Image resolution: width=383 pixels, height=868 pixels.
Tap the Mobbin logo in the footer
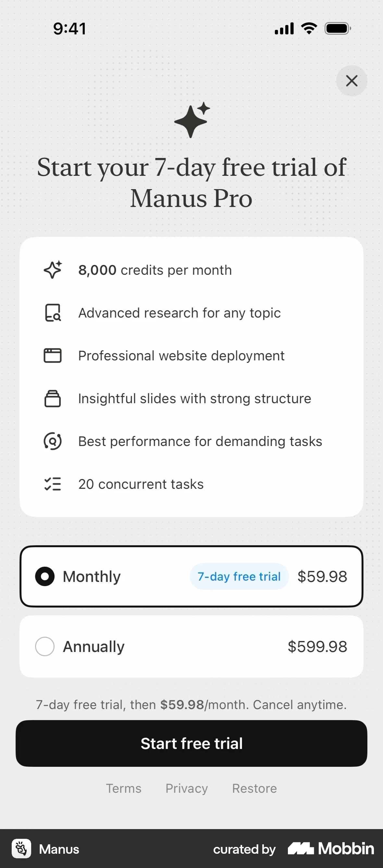[331, 849]
